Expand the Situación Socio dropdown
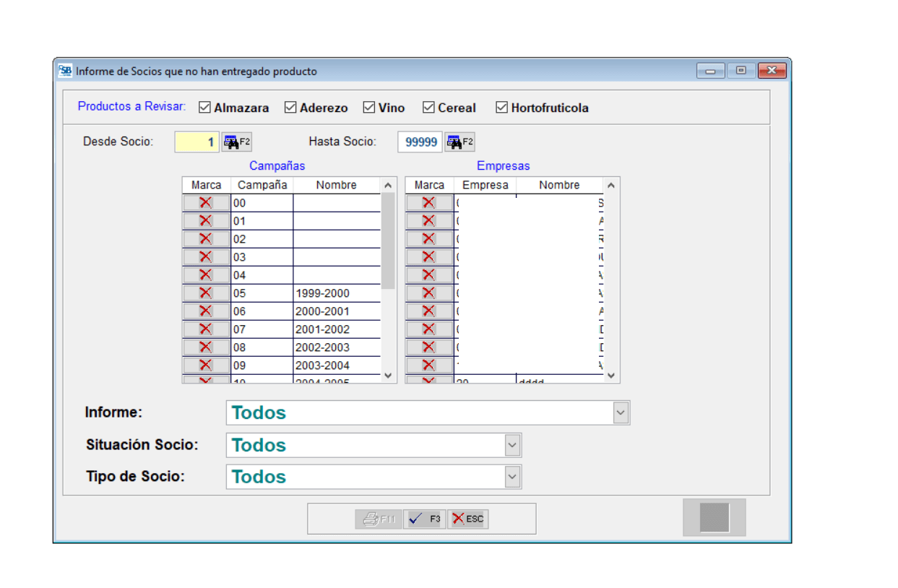This screenshot has width=898, height=588. pos(513,445)
